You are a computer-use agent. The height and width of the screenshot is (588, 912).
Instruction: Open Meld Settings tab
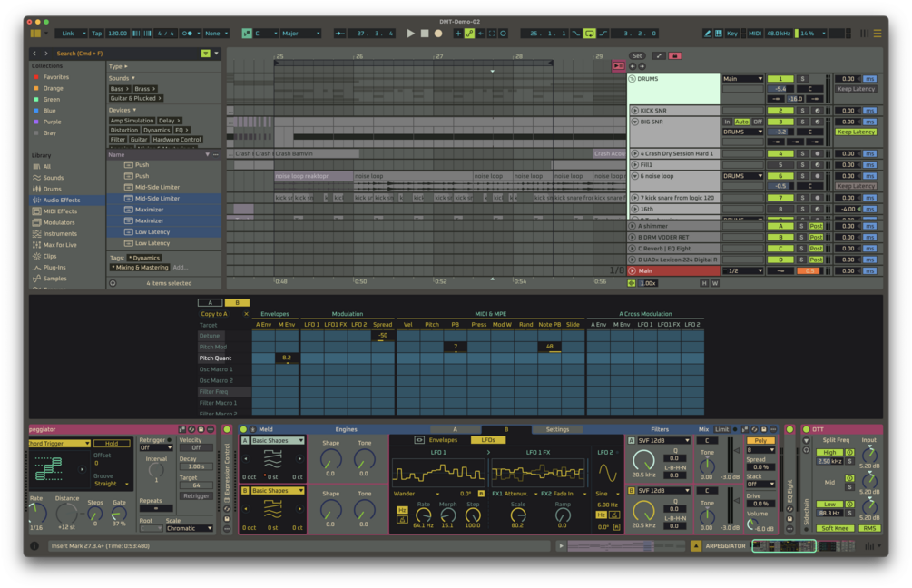click(x=557, y=429)
